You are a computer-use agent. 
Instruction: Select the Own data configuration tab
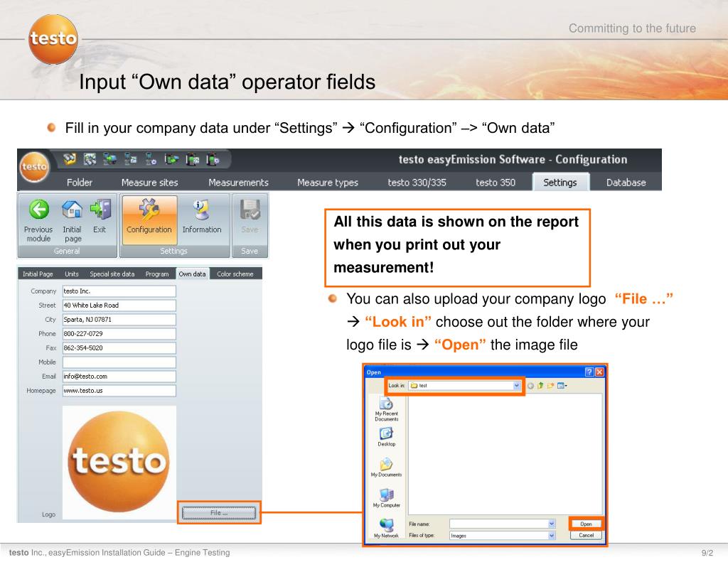pyautogui.click(x=192, y=274)
